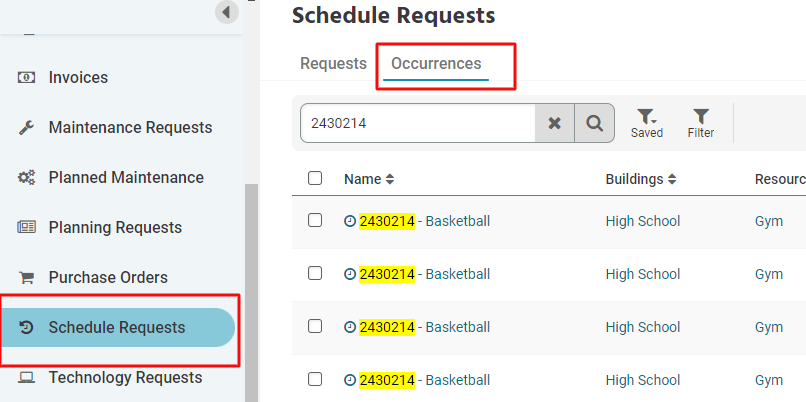Run the search with the magnifier icon
Viewport: 806px width, 402px height.
click(x=594, y=123)
